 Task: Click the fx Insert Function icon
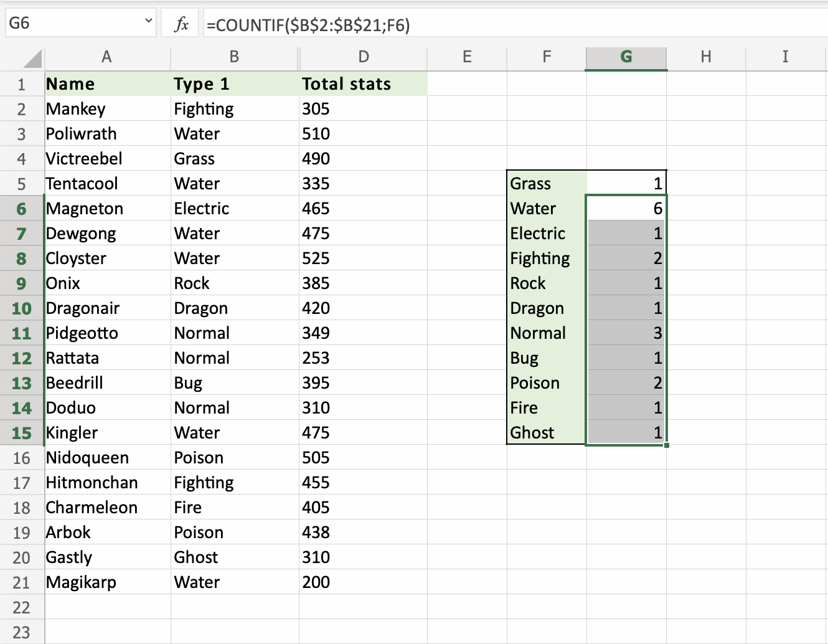point(181,24)
